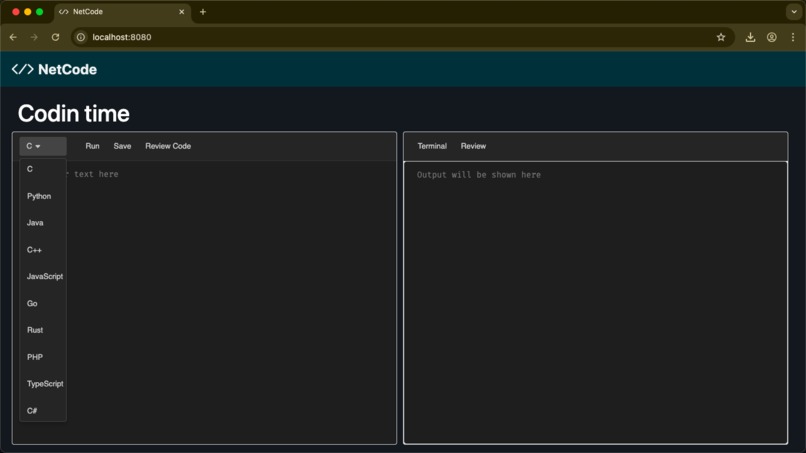This screenshot has width=806, height=453.
Task: Select the NetCode browser tab
Action: (x=122, y=12)
